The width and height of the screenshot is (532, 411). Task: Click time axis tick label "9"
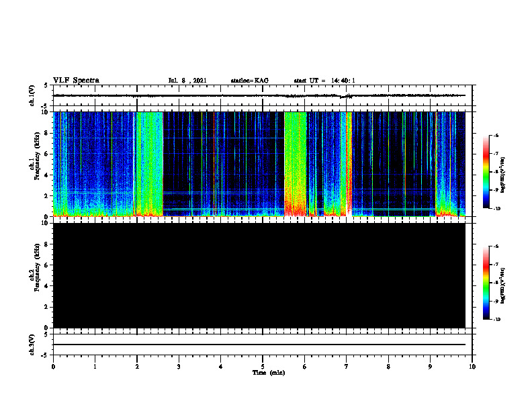430,367
